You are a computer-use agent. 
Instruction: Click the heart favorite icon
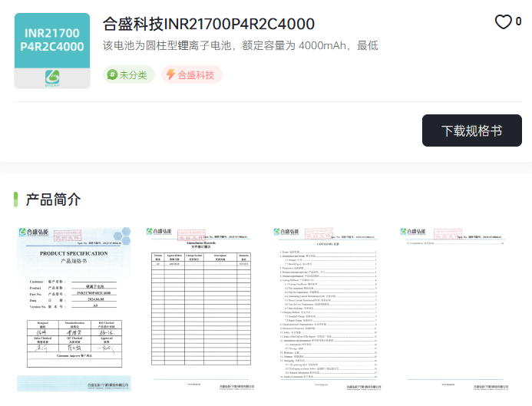click(x=503, y=21)
